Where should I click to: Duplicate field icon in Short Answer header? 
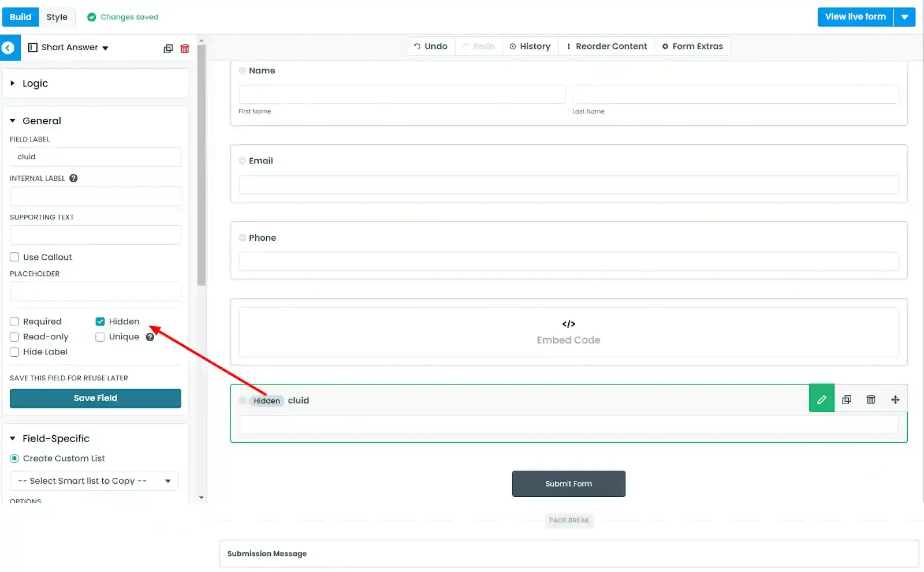(168, 48)
